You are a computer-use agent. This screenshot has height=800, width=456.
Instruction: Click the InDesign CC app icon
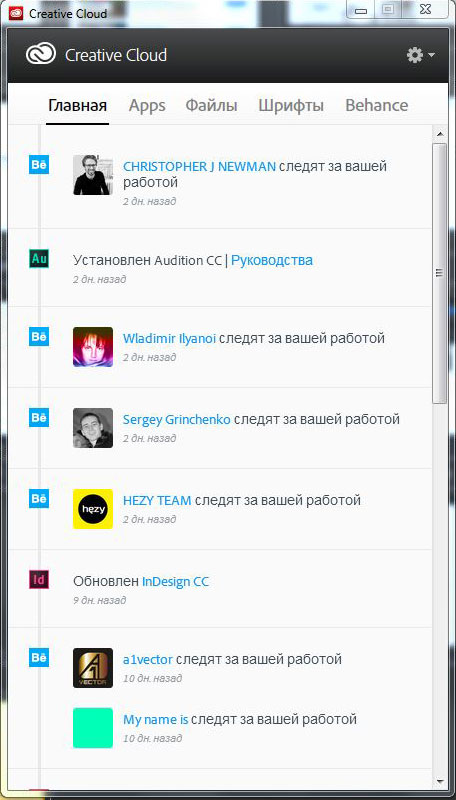tap(39, 579)
